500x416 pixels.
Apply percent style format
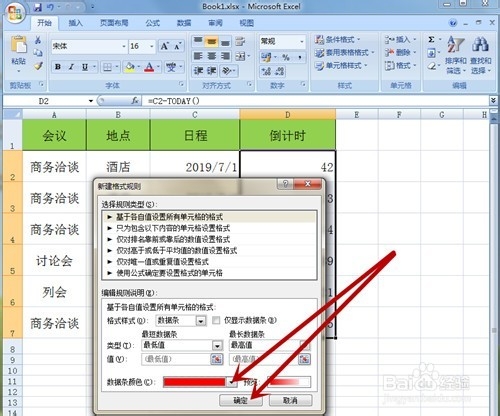pos(286,57)
